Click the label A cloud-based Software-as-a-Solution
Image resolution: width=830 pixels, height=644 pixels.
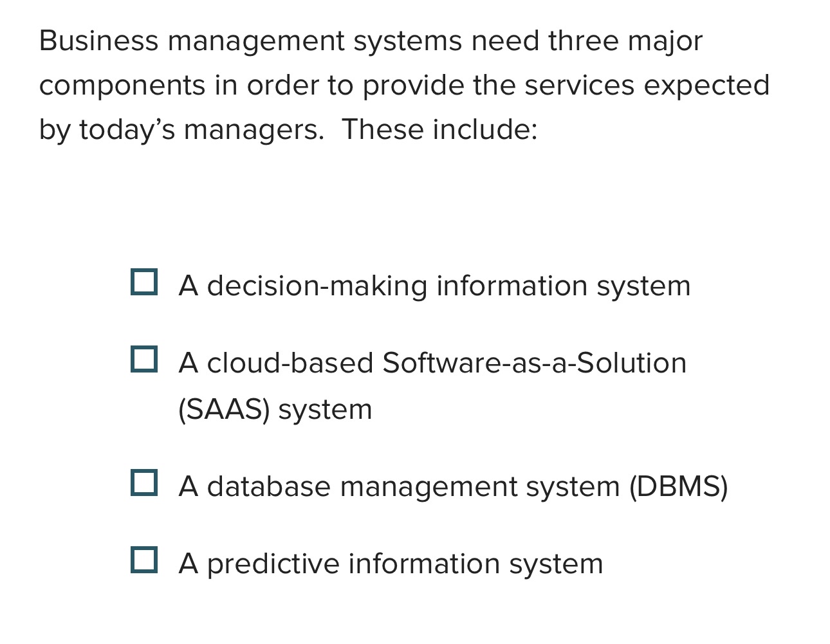coord(432,362)
